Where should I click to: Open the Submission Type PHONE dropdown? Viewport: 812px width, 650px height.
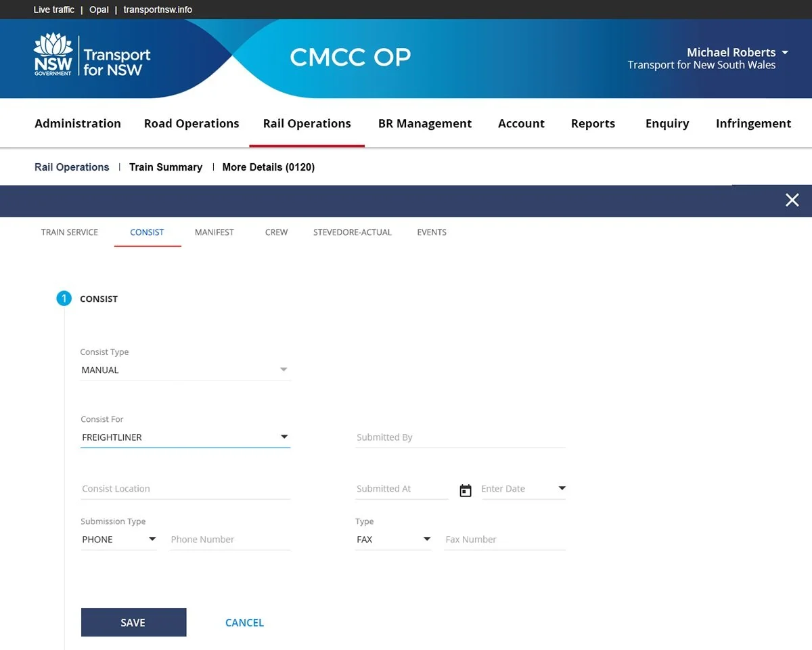(118, 540)
